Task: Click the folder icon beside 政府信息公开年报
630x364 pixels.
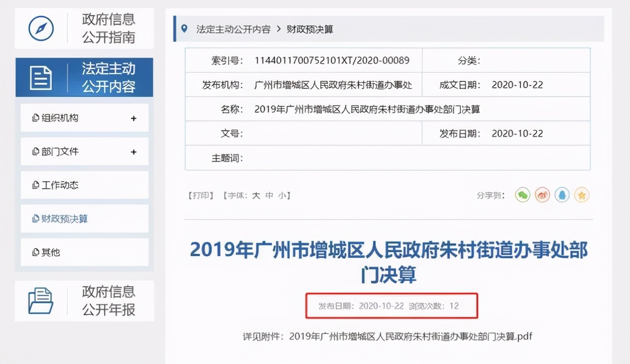Action: (x=41, y=300)
